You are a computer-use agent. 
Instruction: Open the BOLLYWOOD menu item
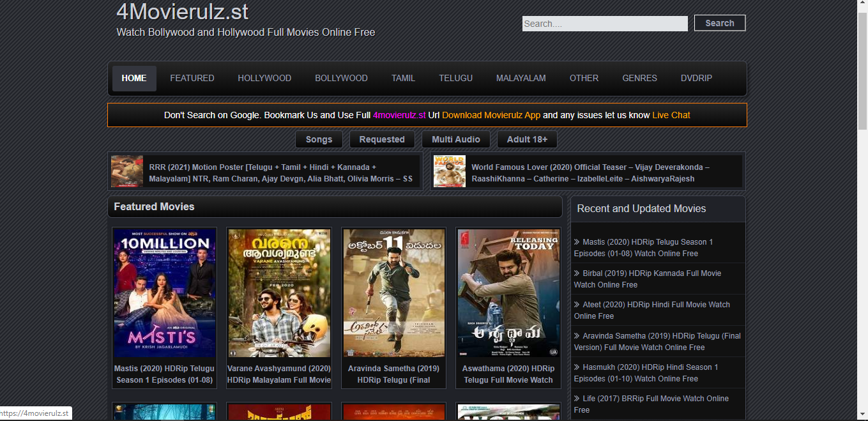[x=341, y=79]
